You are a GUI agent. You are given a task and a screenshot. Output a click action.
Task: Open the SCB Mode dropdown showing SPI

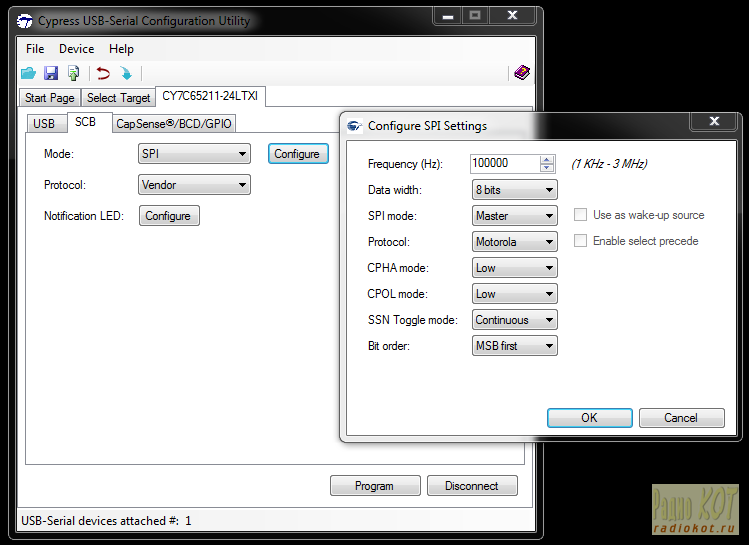[194, 154]
